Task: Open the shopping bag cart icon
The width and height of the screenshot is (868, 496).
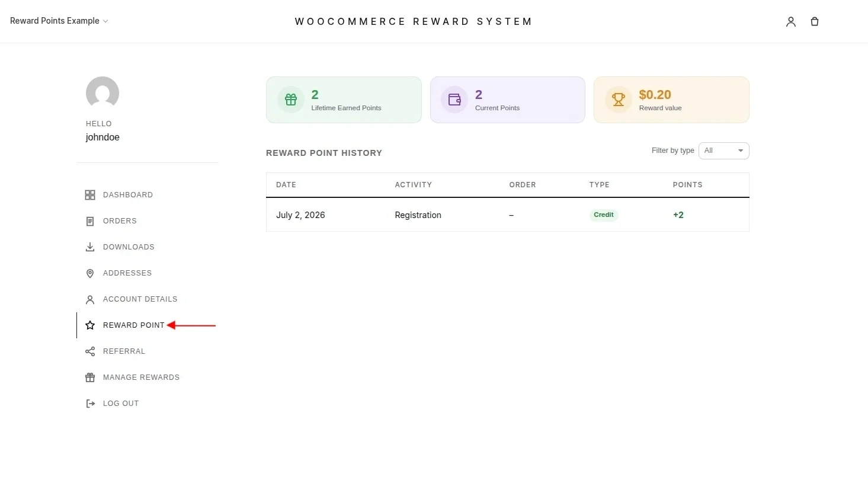Action: click(x=815, y=21)
